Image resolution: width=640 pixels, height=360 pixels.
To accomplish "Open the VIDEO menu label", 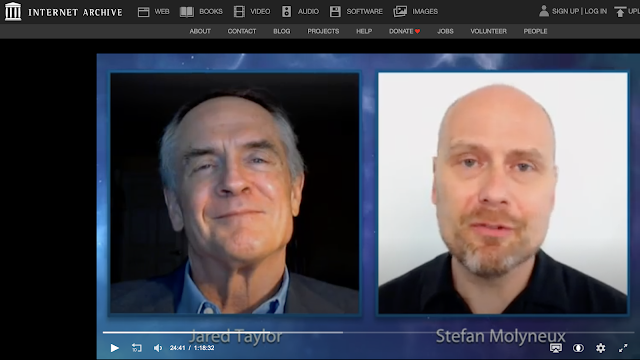I will (x=260, y=11).
